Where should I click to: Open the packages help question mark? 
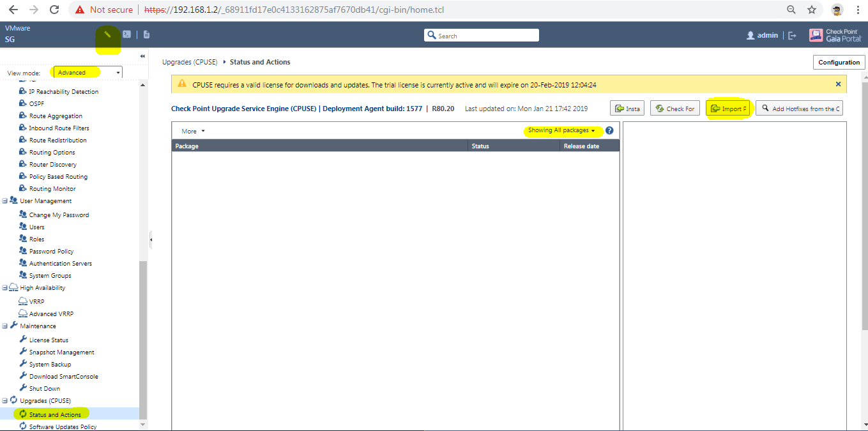(609, 130)
